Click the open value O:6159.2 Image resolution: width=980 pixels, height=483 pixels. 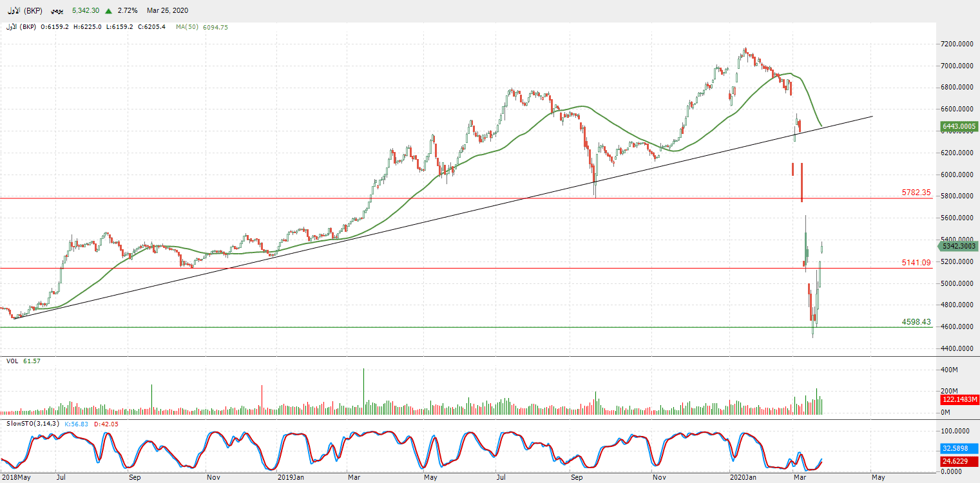(x=55, y=27)
